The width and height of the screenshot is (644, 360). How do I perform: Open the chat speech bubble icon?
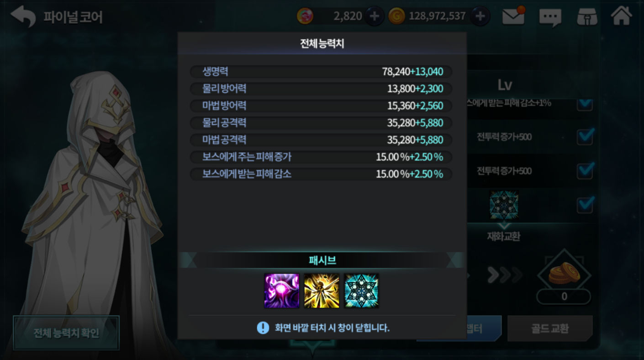[x=550, y=17]
